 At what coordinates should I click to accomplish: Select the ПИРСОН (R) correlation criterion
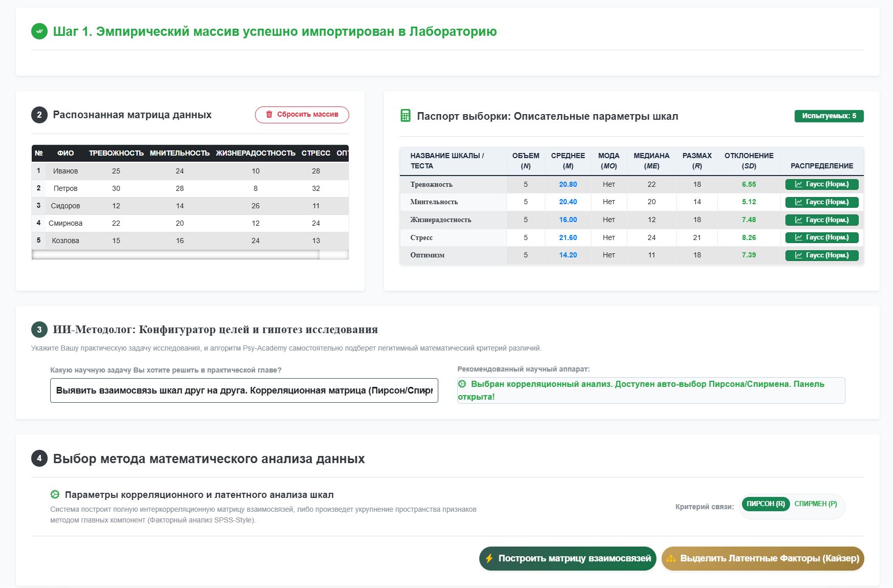(x=766, y=504)
